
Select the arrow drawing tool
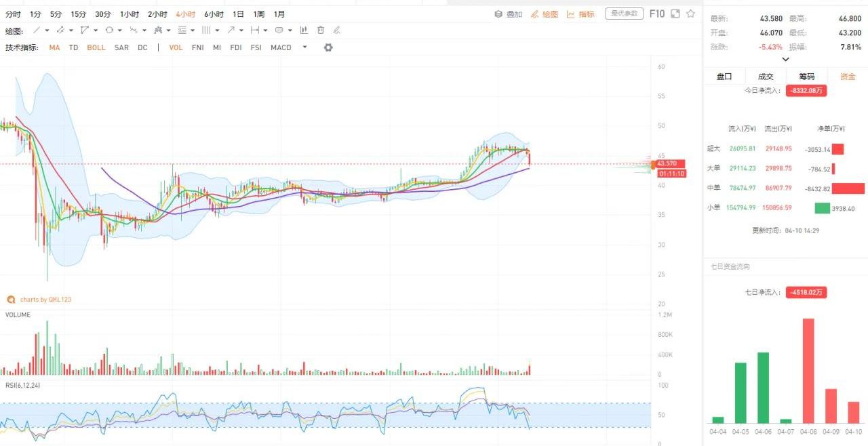(x=231, y=31)
